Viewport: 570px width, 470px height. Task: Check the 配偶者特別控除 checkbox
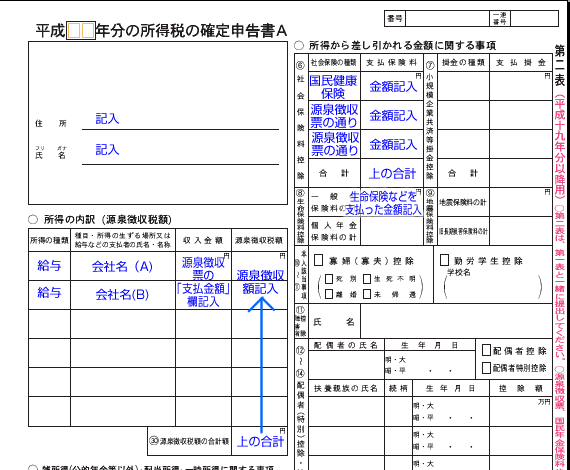coord(486,368)
